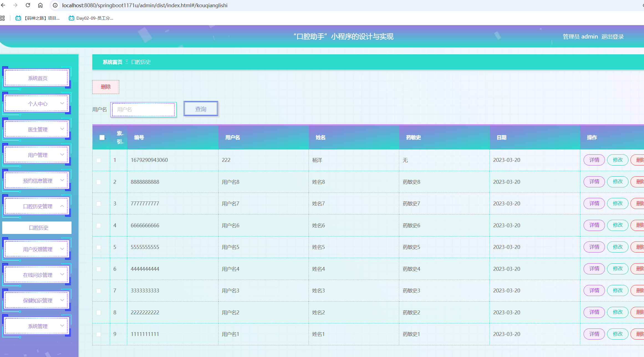Focus the 用户名 search input field

pos(144,109)
